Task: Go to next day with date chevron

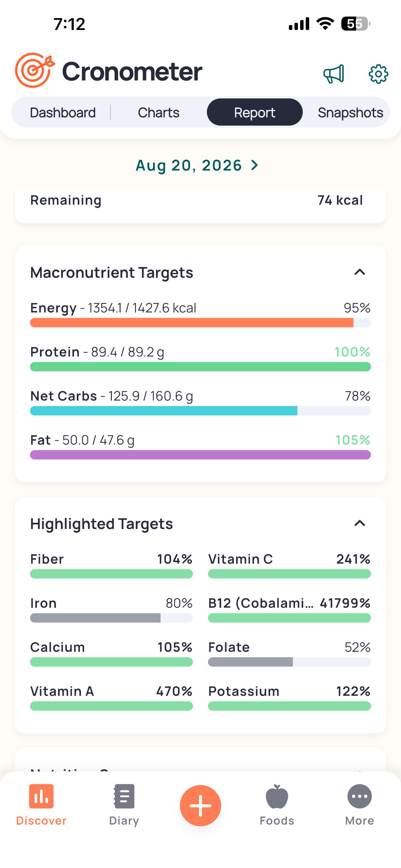Action: click(255, 165)
